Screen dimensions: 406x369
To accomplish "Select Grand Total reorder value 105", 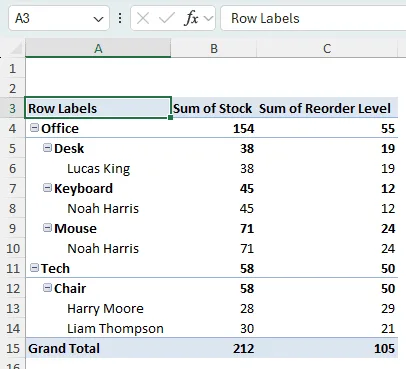I will click(x=327, y=348).
